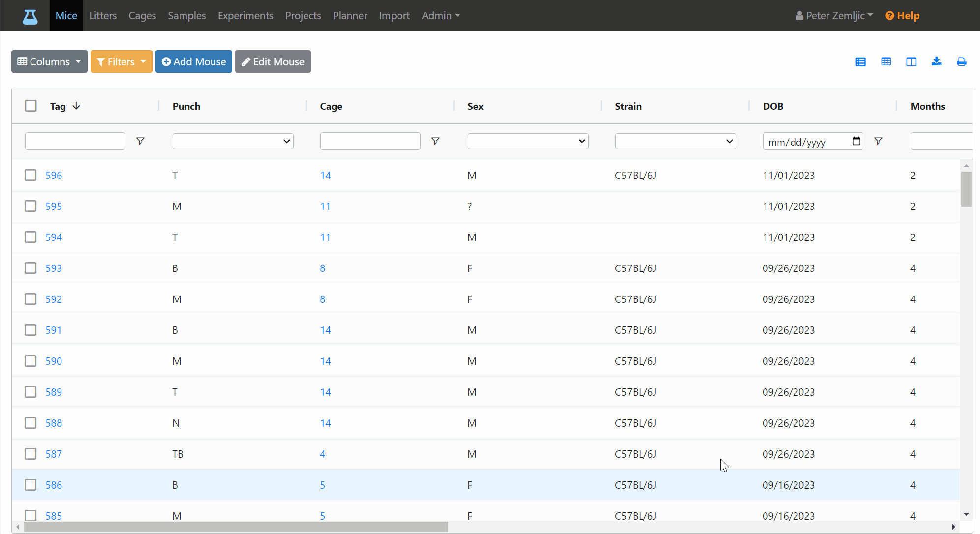Image resolution: width=980 pixels, height=534 pixels.
Task: Click the flask logo icon
Action: 30,16
